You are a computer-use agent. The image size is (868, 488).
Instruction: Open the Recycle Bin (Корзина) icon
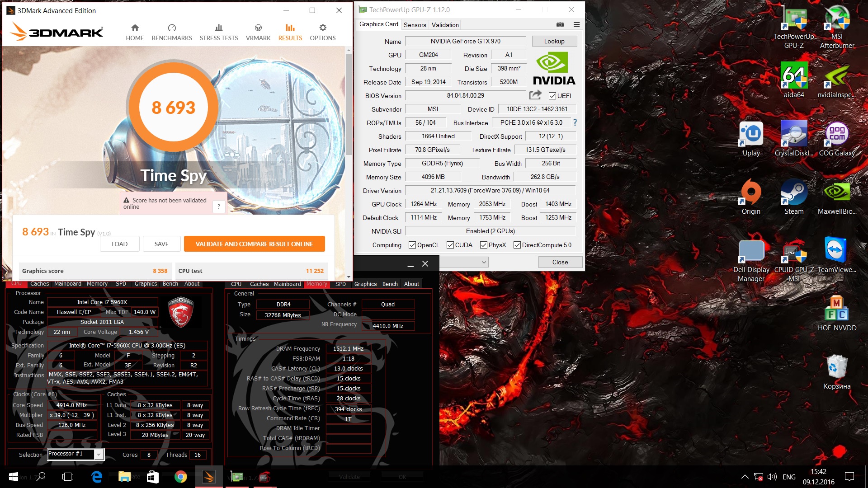click(x=837, y=372)
